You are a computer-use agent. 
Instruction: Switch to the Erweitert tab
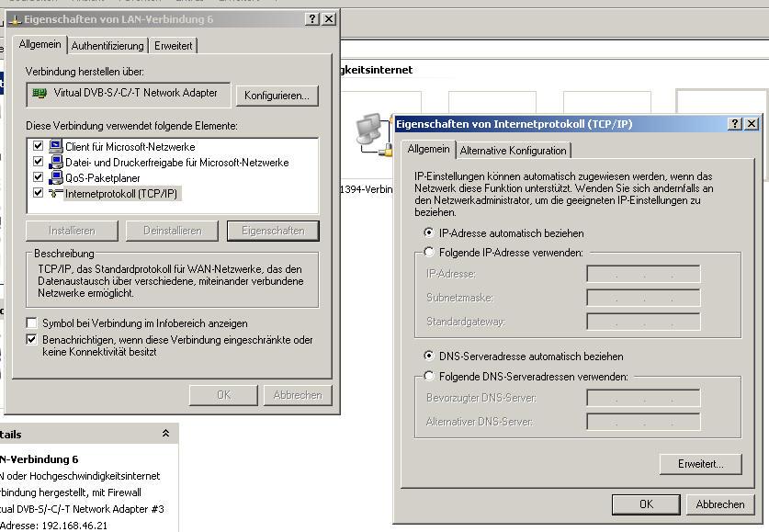tap(173, 46)
